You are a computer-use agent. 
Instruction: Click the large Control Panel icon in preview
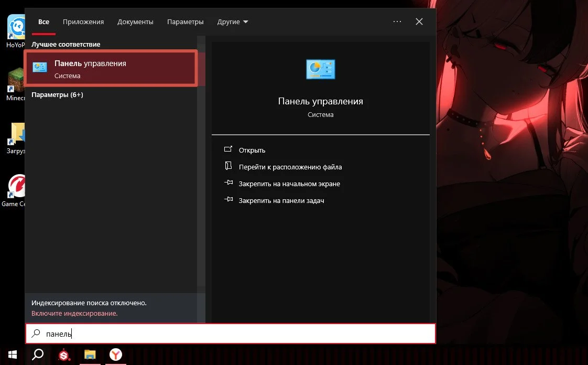pos(321,69)
